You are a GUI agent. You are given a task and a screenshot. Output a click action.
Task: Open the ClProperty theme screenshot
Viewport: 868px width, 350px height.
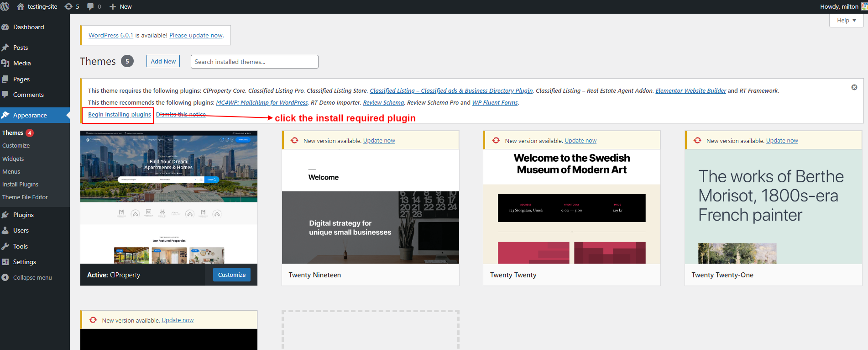(169, 197)
